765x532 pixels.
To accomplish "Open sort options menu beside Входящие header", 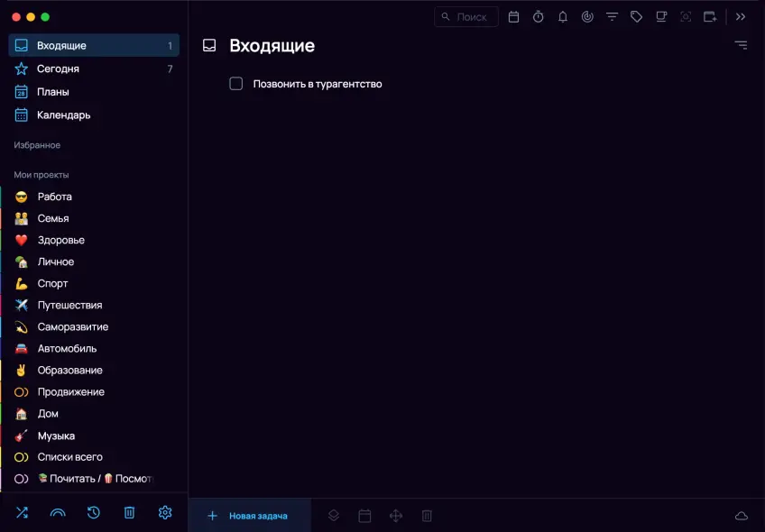I will pos(741,45).
